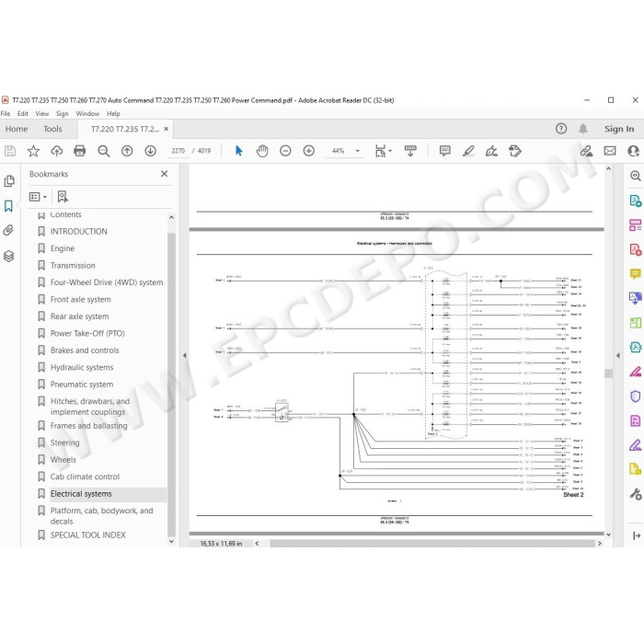Jump to the Cab climate control bookmark
Image resolution: width=644 pixels, height=644 pixels.
pos(85,477)
